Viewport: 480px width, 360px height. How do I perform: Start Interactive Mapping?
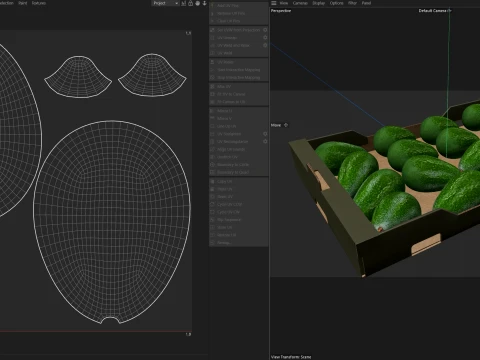(239, 70)
